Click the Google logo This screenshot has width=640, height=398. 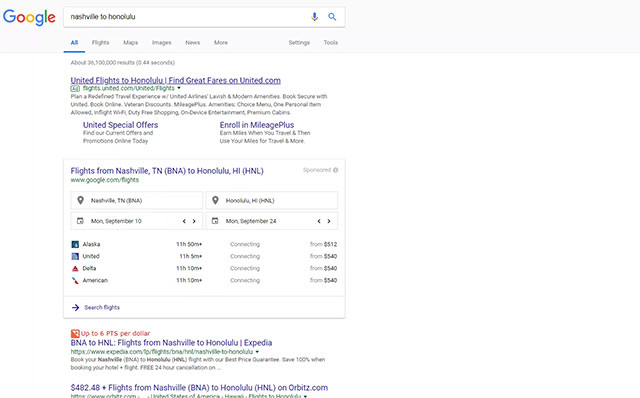tap(29, 17)
